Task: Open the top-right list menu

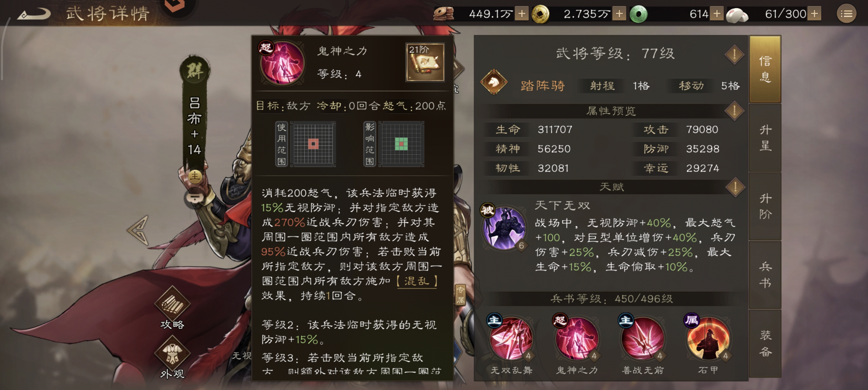Action: [x=846, y=14]
